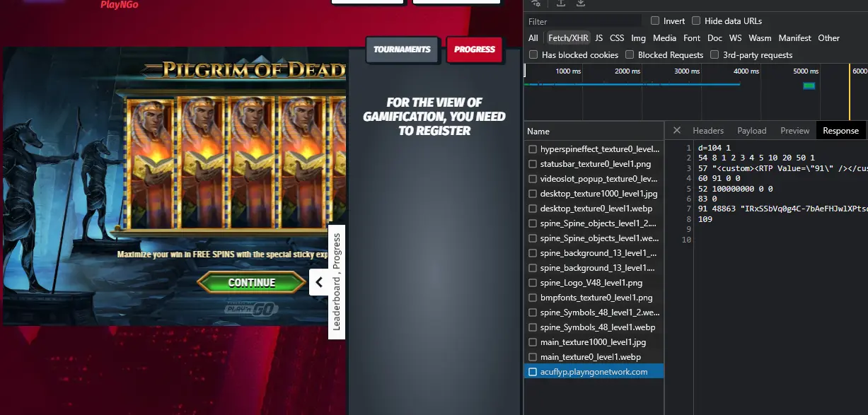The image size is (868, 415).
Task: Select videoslot_popup_texture0_lev request row
Action: 594,179
